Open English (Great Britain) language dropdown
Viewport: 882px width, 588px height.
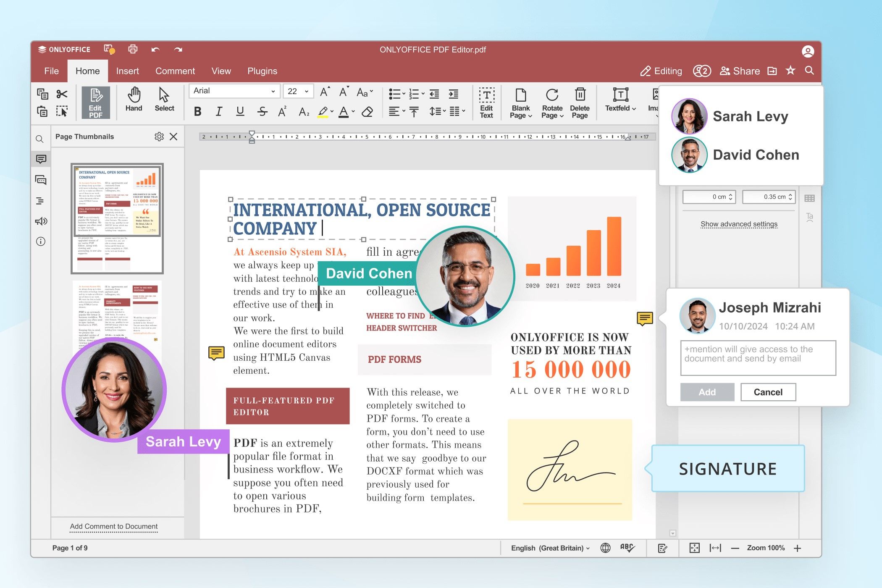[x=550, y=548]
